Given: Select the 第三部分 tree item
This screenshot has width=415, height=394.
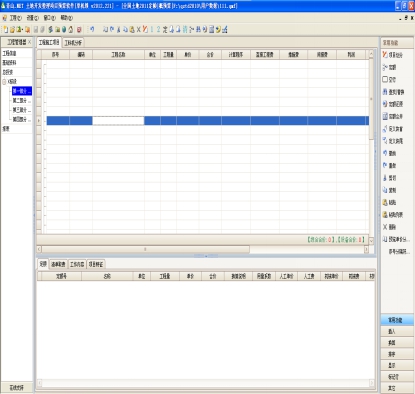Looking at the screenshot, I should [22, 110].
